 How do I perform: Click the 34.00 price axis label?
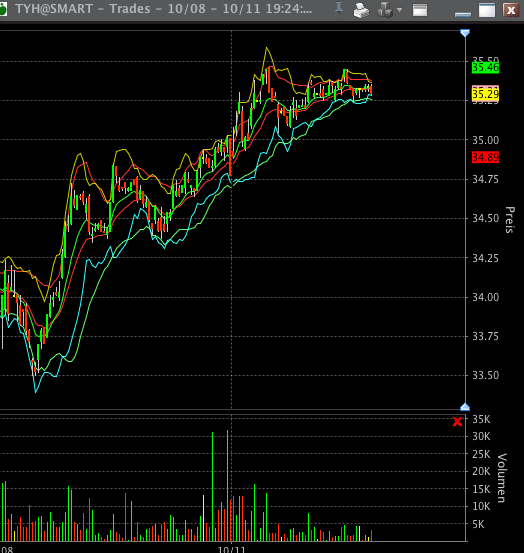[x=486, y=297]
